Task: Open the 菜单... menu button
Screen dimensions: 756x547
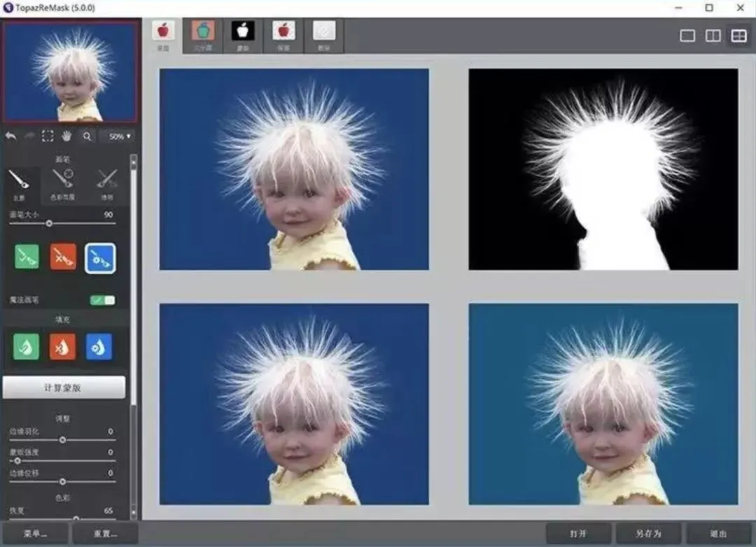Action: click(x=35, y=534)
